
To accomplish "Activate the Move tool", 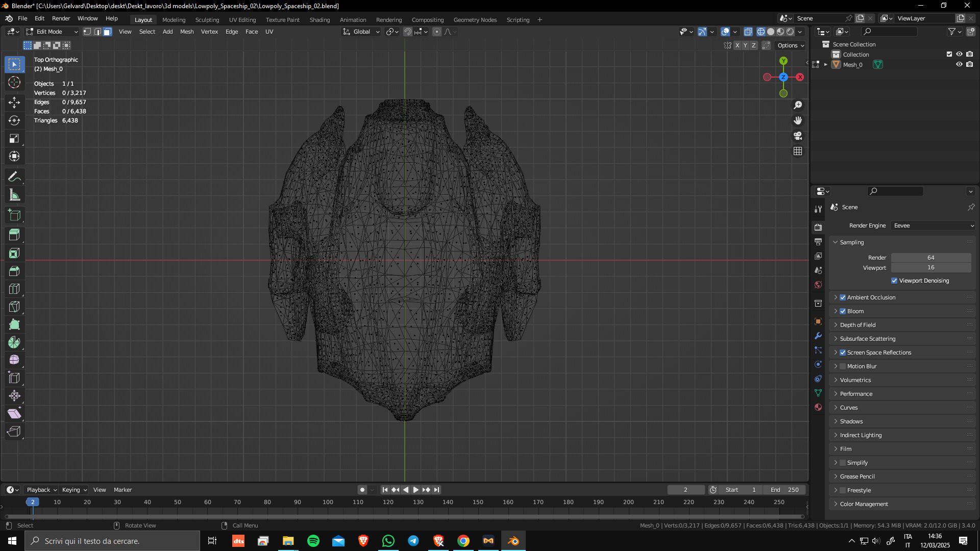I will [x=14, y=103].
